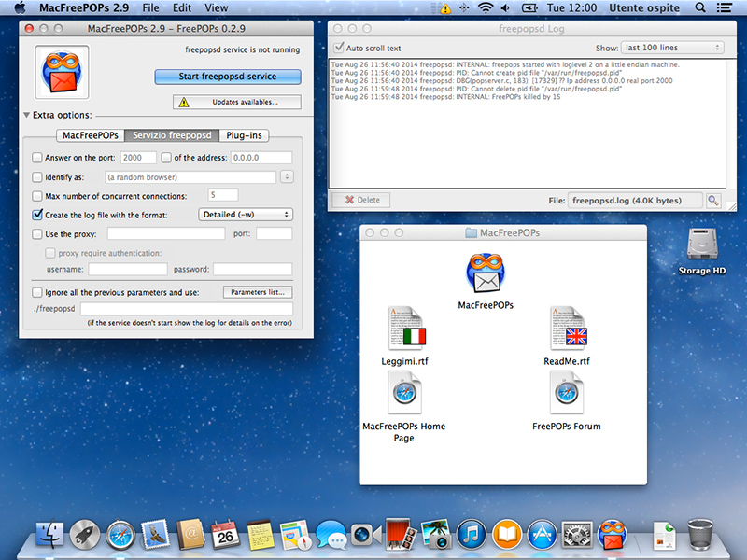747x560 pixels.
Task: Open Spotlight search in the menu bar
Action: [699, 7]
